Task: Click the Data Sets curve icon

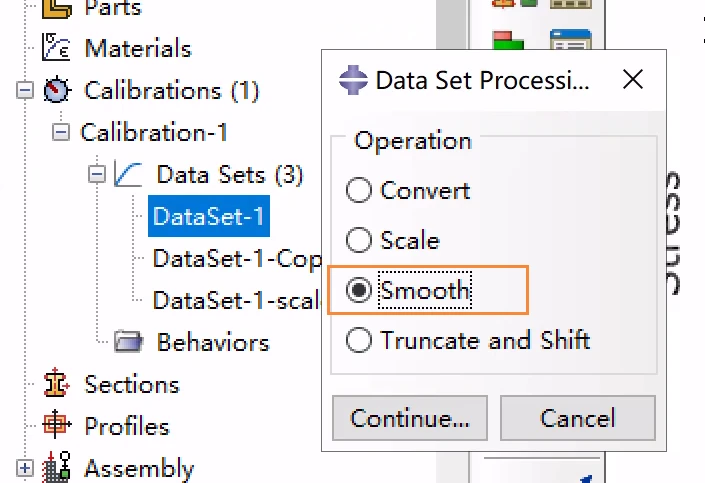Action: pos(128,174)
